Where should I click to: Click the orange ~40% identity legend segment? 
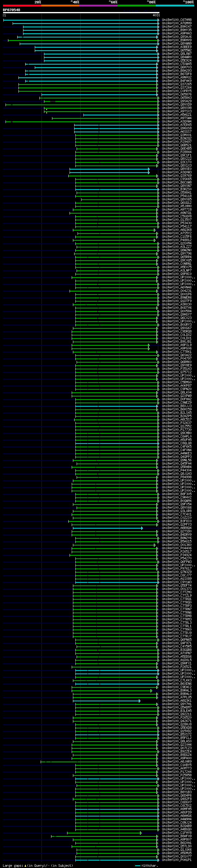tap(60, 6)
